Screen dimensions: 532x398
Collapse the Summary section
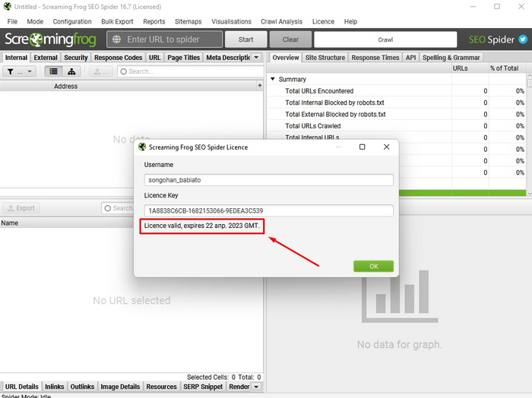(x=272, y=79)
